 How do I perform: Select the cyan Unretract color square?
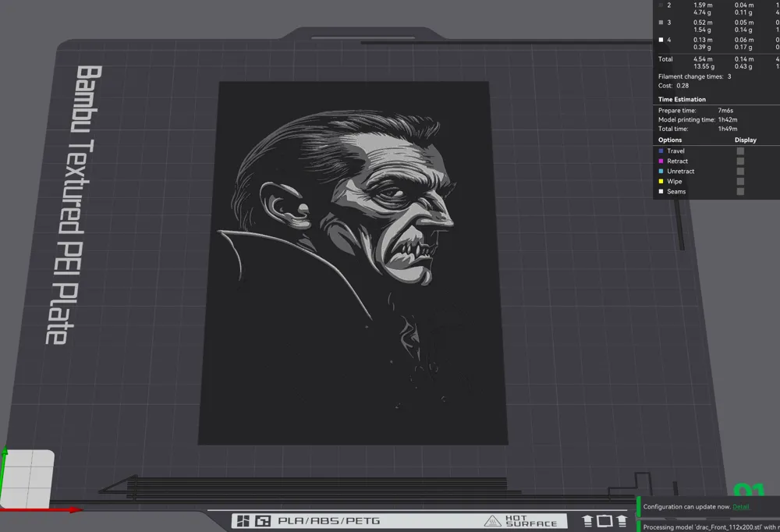[661, 171]
